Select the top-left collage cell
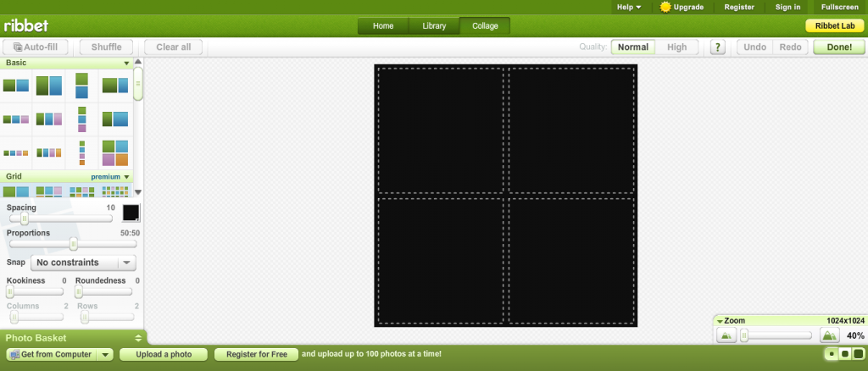 coord(441,130)
